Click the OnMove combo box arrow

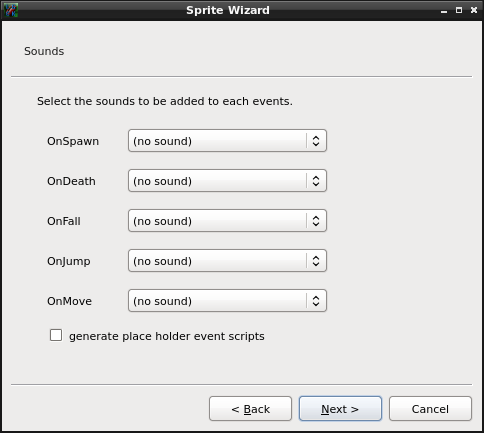click(x=316, y=301)
